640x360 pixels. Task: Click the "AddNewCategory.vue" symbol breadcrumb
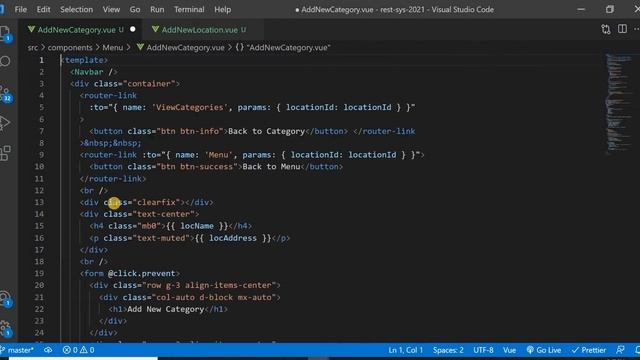(283, 48)
